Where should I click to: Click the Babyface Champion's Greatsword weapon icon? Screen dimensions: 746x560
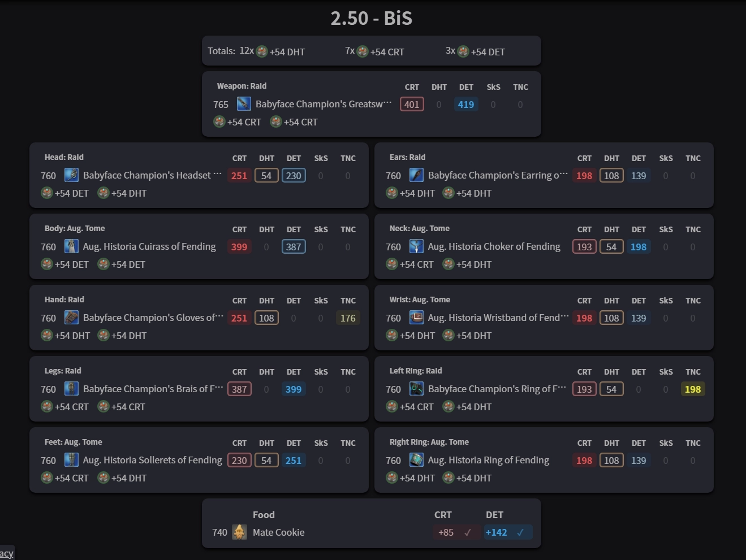click(244, 104)
